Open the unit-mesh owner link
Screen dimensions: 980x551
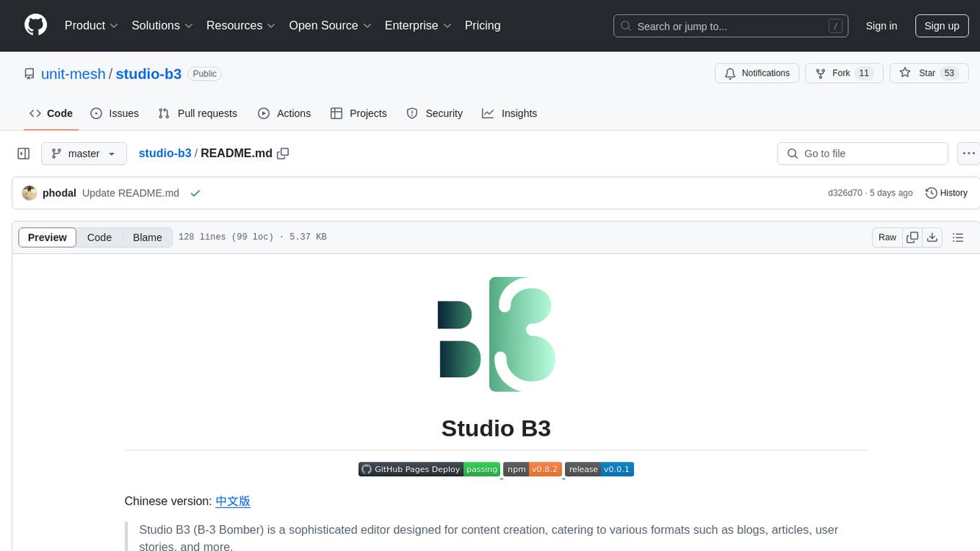click(73, 74)
